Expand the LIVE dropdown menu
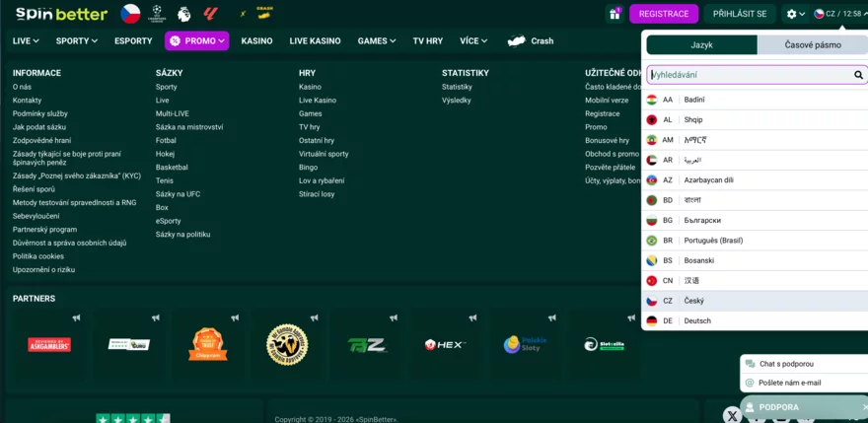This screenshot has width=868, height=423. pos(26,41)
